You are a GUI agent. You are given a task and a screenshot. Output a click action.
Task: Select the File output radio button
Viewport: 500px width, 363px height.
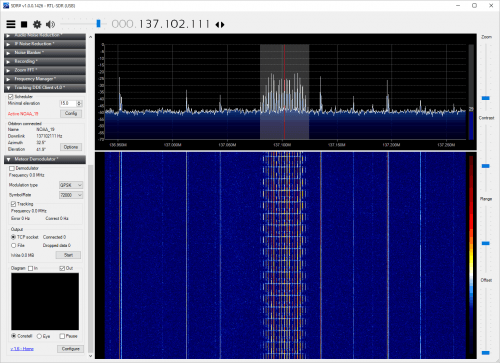point(13,245)
